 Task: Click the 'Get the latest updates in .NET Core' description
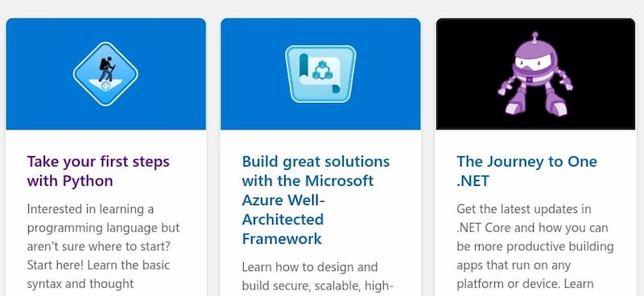[535, 246]
